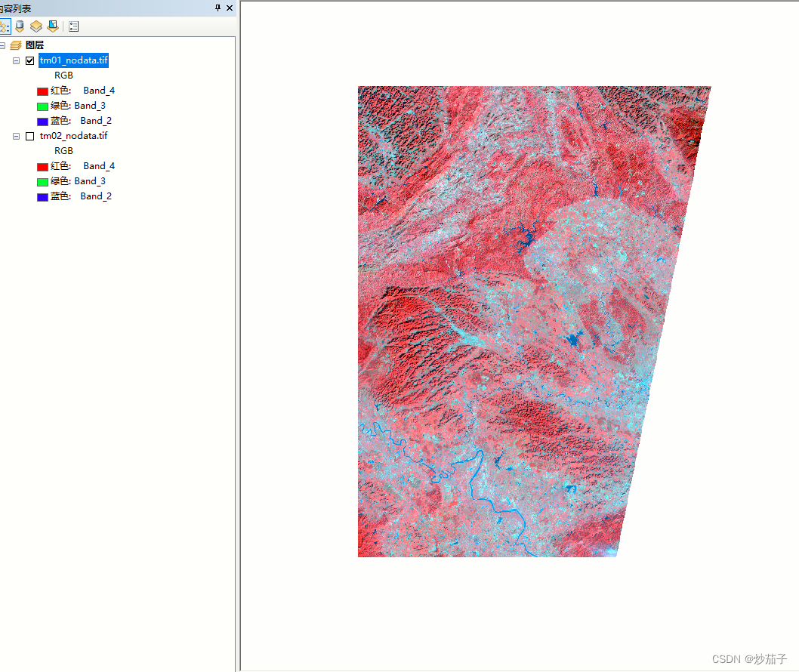
Task: Click red channel swatch of tm01_nodata.tif
Action: 43,91
